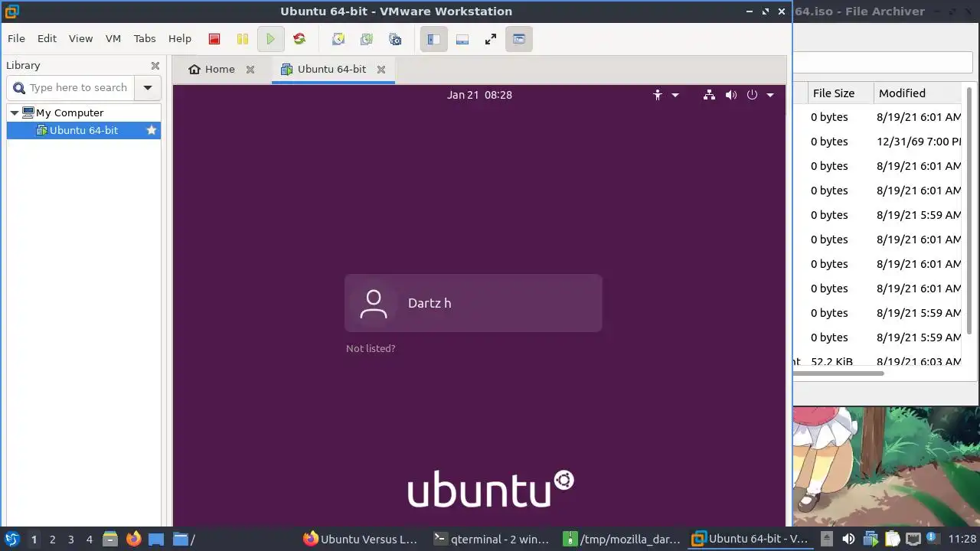Viewport: 980px width, 551px height.
Task: Click the removable media eject tray icon
Action: click(x=826, y=540)
